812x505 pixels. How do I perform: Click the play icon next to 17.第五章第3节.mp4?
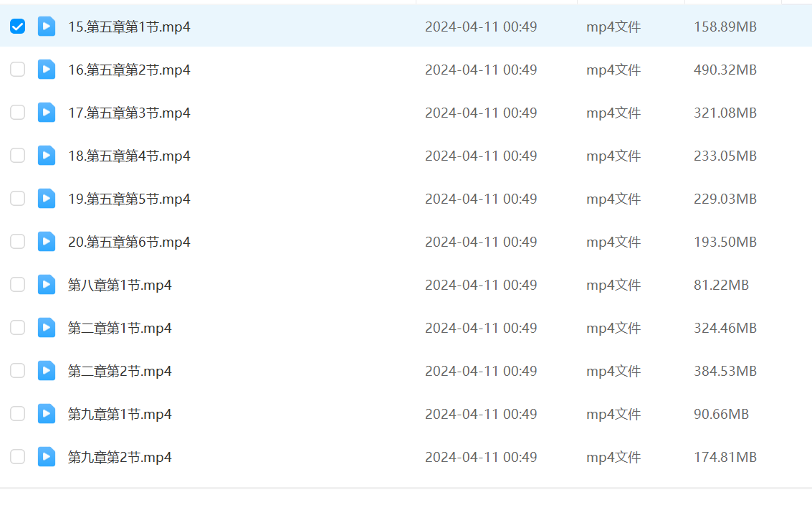point(47,113)
